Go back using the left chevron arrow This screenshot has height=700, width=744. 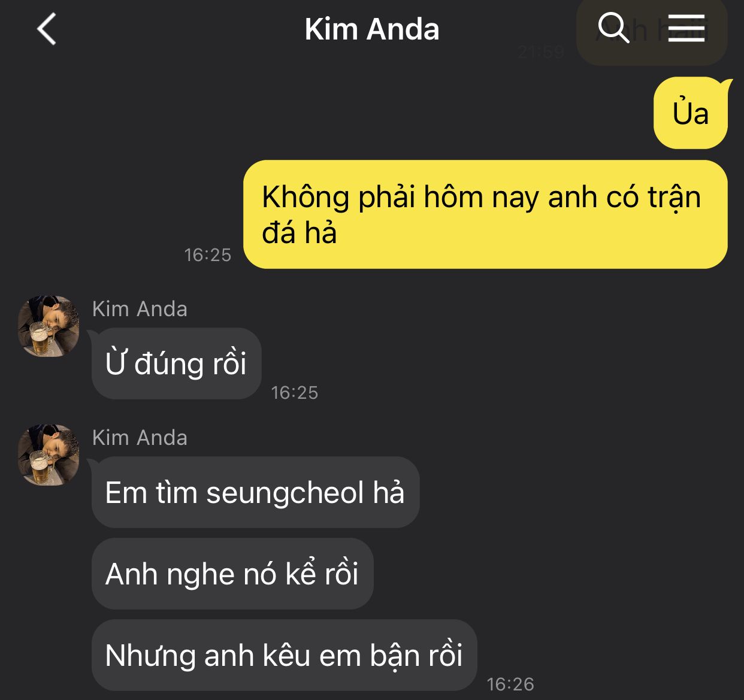[47, 29]
